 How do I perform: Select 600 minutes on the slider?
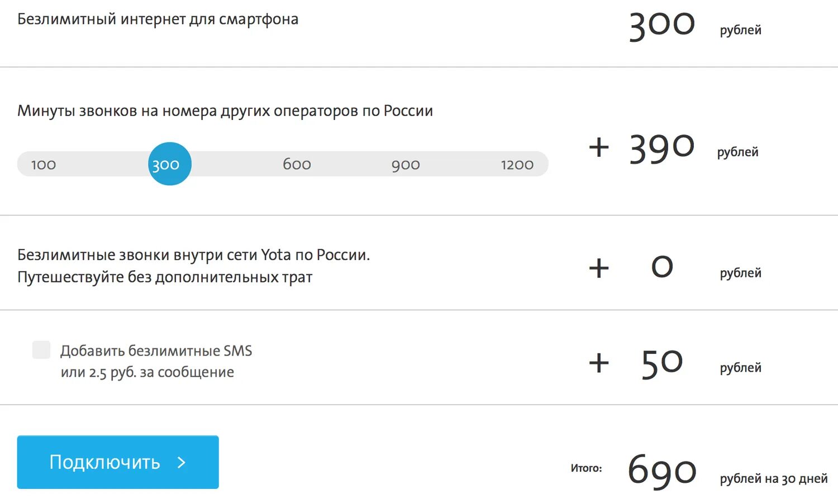tap(297, 164)
